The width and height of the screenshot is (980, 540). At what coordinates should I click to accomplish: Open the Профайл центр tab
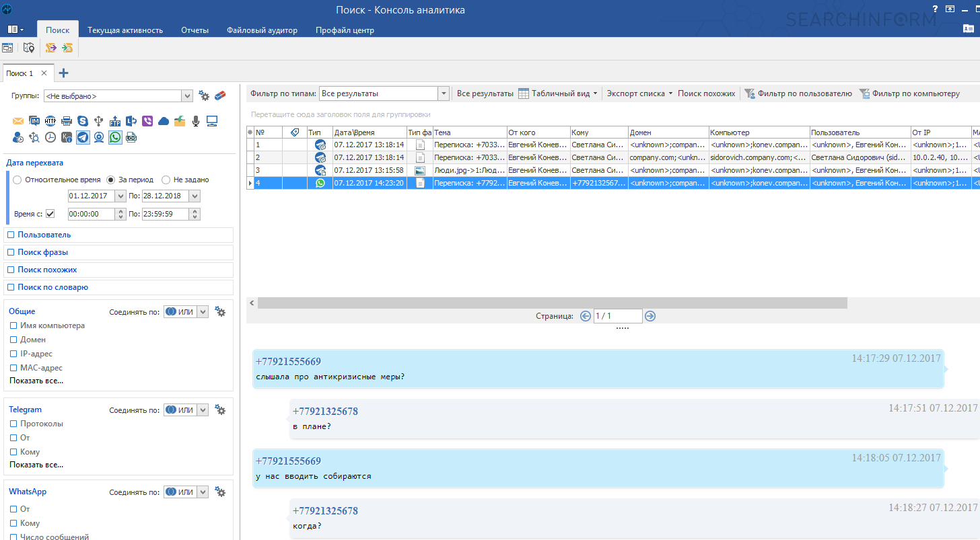tap(345, 30)
